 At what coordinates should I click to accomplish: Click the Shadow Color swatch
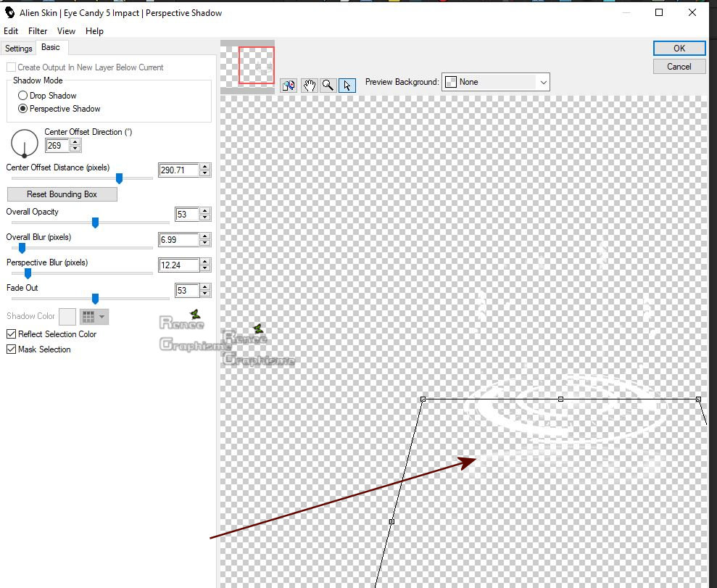(67, 316)
